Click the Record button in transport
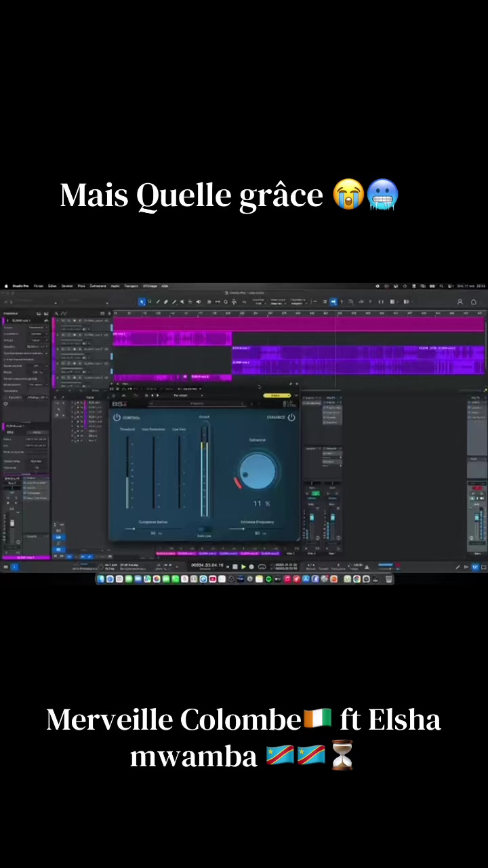This screenshot has width=488, height=868. click(251, 566)
